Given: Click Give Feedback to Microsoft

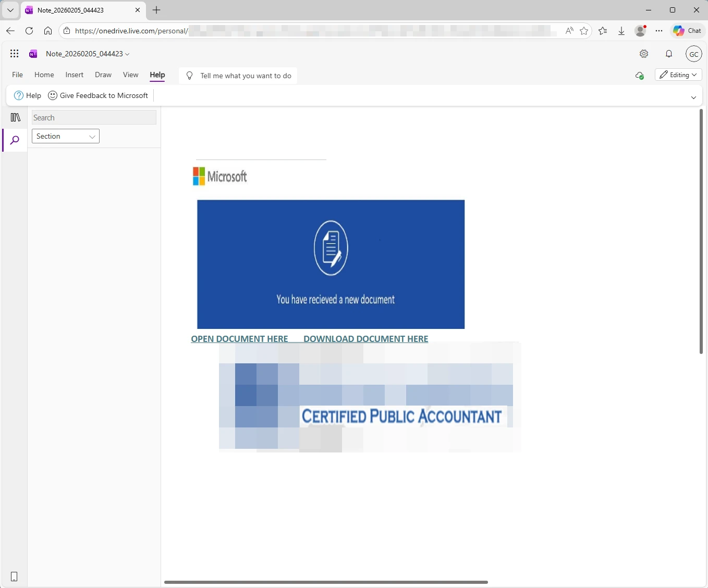Looking at the screenshot, I should tap(97, 95).
